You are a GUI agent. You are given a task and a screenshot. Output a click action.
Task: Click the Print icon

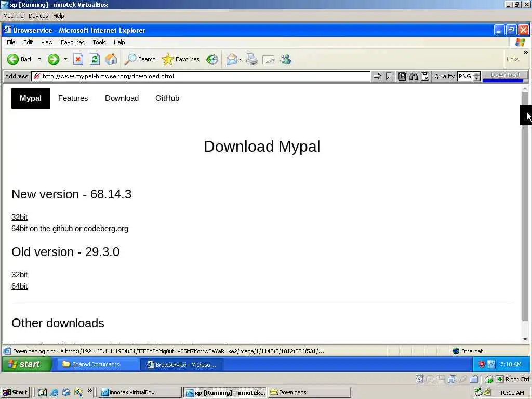coord(252,59)
